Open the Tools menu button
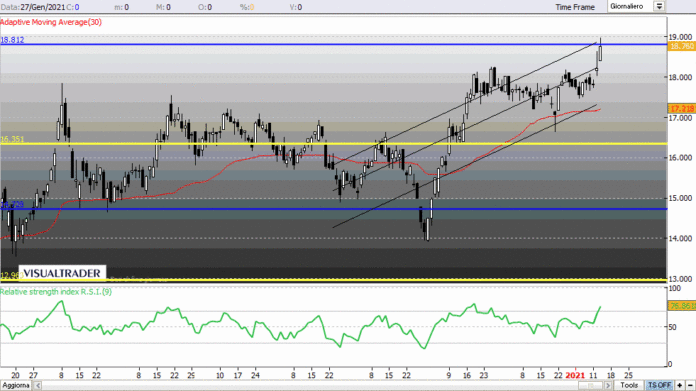 coord(629,385)
